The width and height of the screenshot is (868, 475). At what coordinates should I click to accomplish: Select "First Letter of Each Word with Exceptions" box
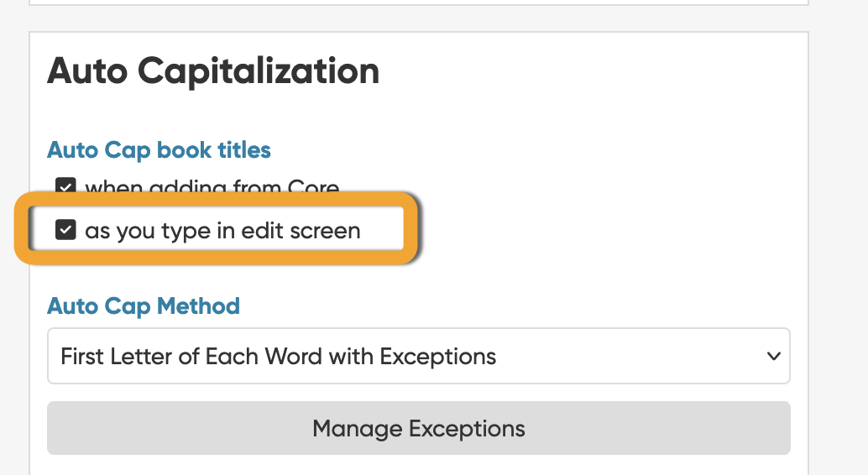279,356
